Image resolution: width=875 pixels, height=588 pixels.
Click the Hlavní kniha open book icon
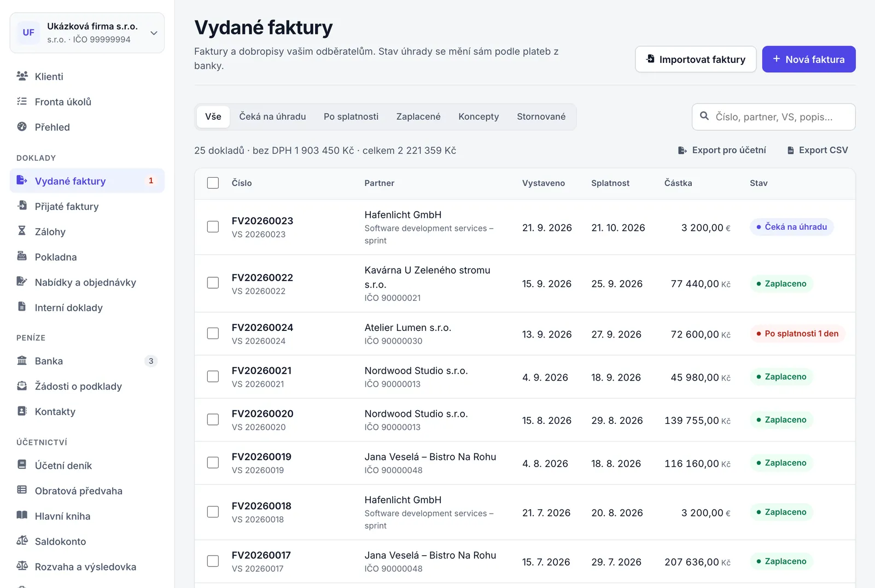(22, 515)
